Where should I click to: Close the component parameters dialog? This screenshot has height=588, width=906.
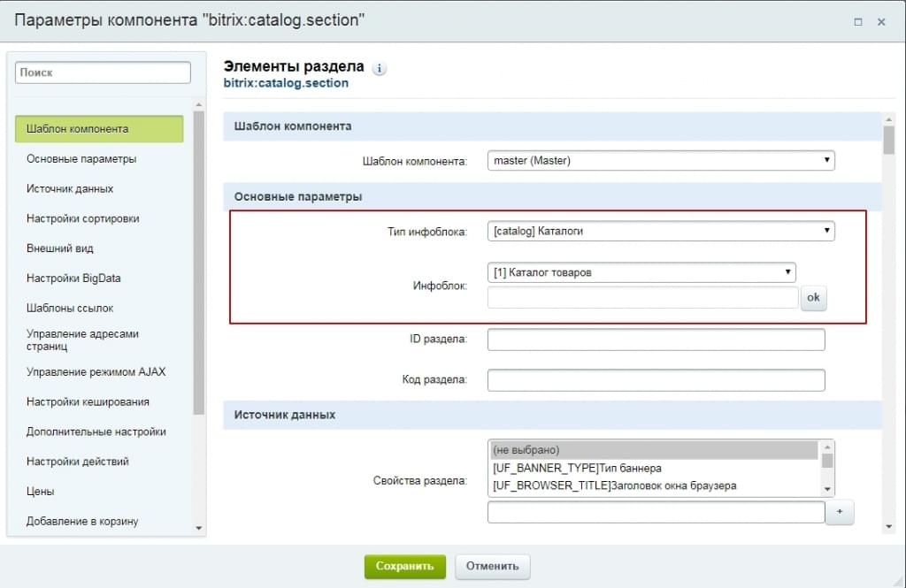(881, 22)
